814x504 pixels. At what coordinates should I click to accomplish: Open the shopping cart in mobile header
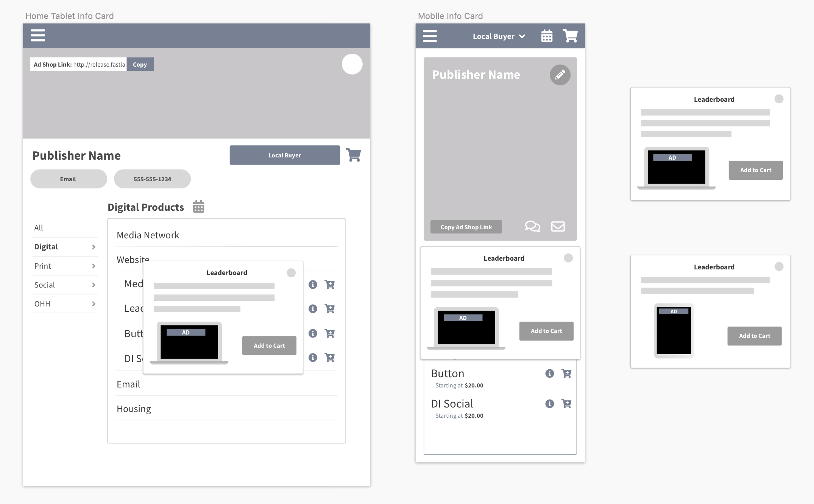pos(570,36)
